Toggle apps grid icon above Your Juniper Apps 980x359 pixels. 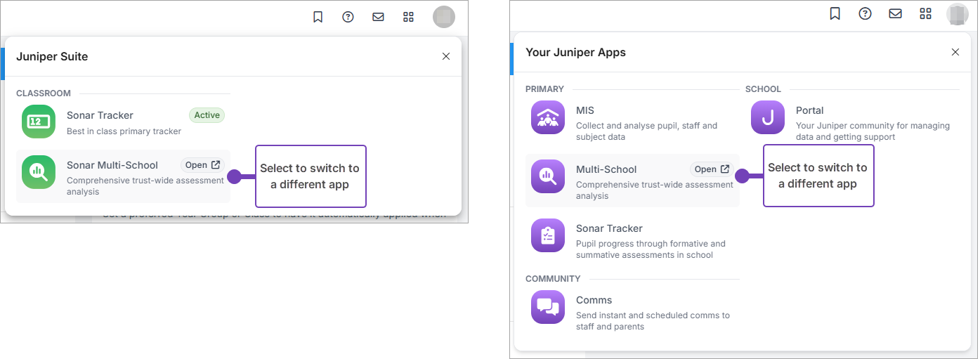coord(925,13)
